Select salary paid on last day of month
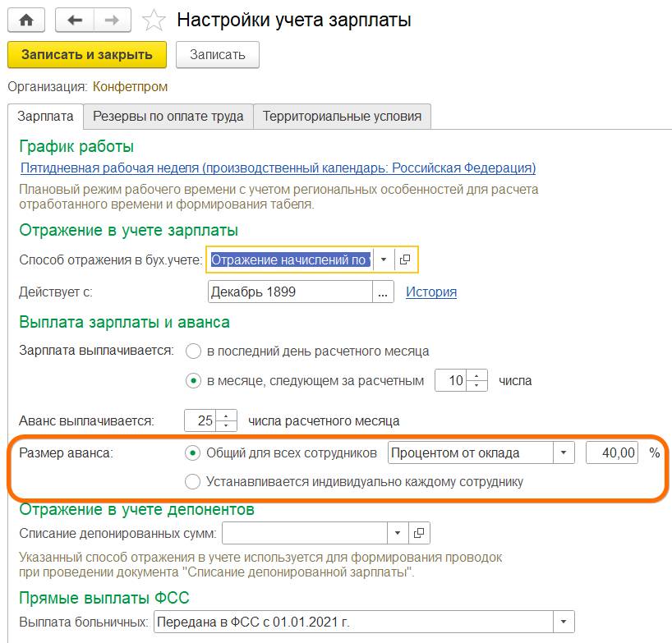Viewport: 672px width, 643px height. point(194,351)
